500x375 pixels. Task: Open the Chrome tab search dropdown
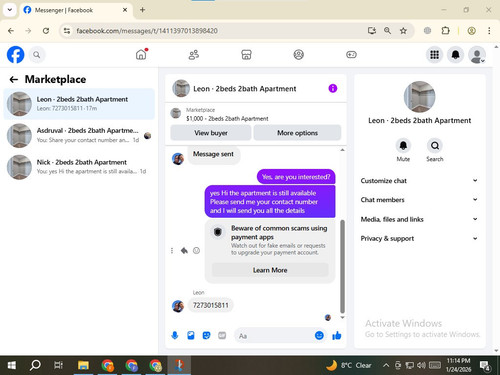click(10, 10)
